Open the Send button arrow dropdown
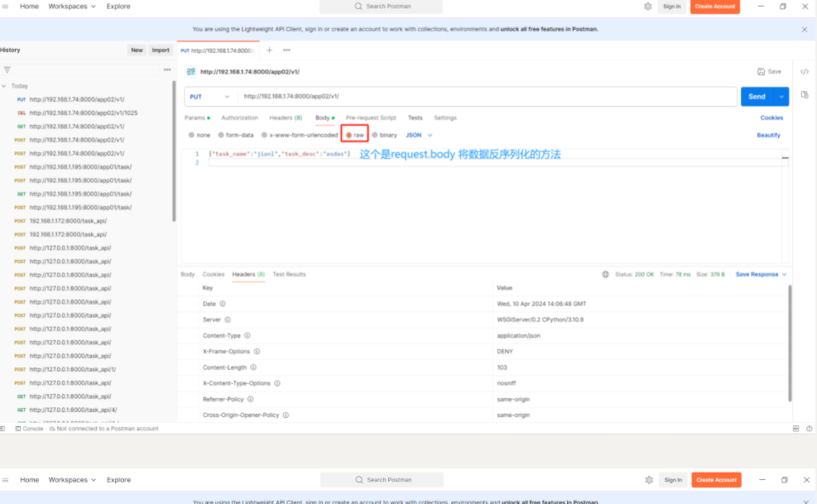This screenshot has height=504, width=817. 781,97
